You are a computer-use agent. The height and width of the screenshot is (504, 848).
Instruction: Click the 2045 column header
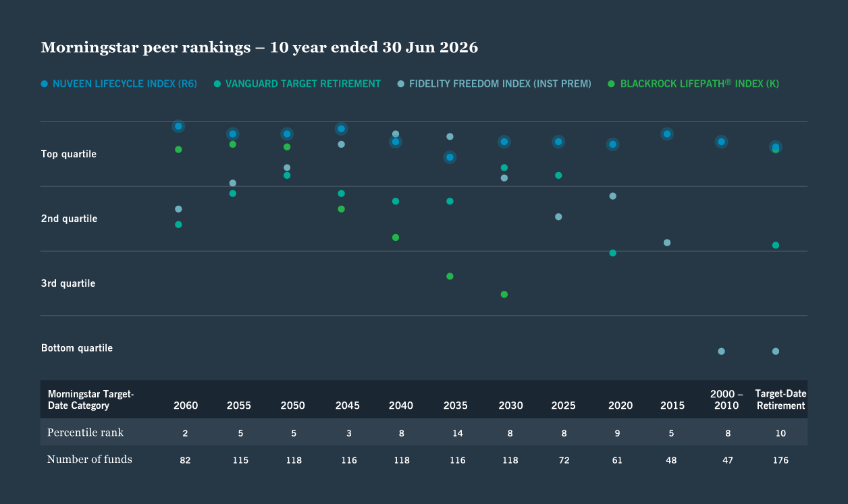[348, 405]
